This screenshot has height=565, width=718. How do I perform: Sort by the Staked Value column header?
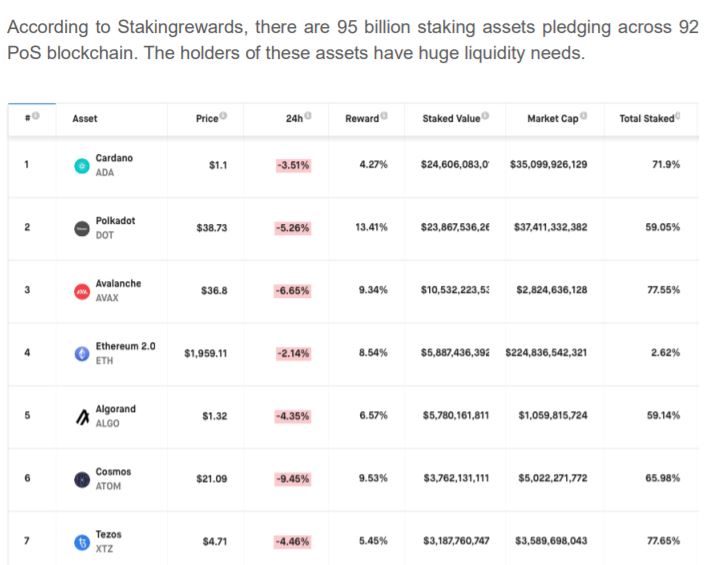[x=451, y=119]
